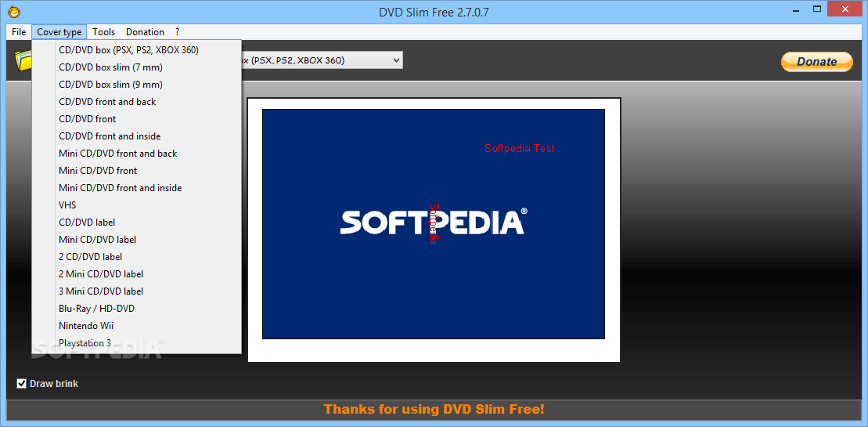Choose CD/DVD box slim (9 mm)

click(x=137, y=84)
